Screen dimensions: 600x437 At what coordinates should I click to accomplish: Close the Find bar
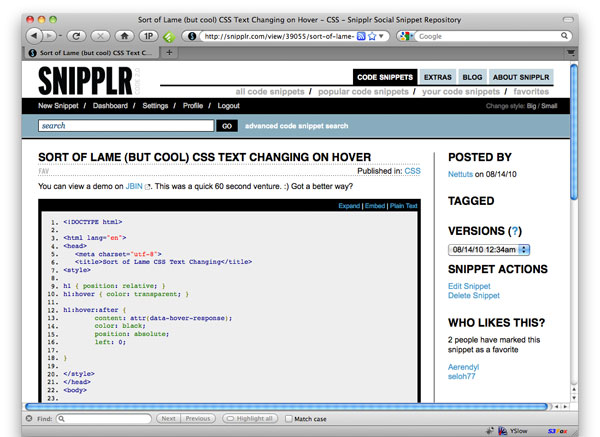[29, 419]
